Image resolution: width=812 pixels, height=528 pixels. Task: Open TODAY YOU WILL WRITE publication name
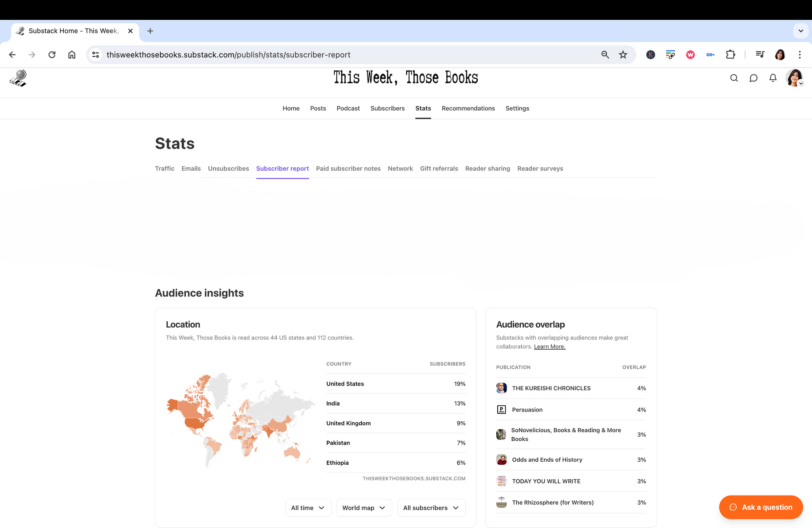546,481
